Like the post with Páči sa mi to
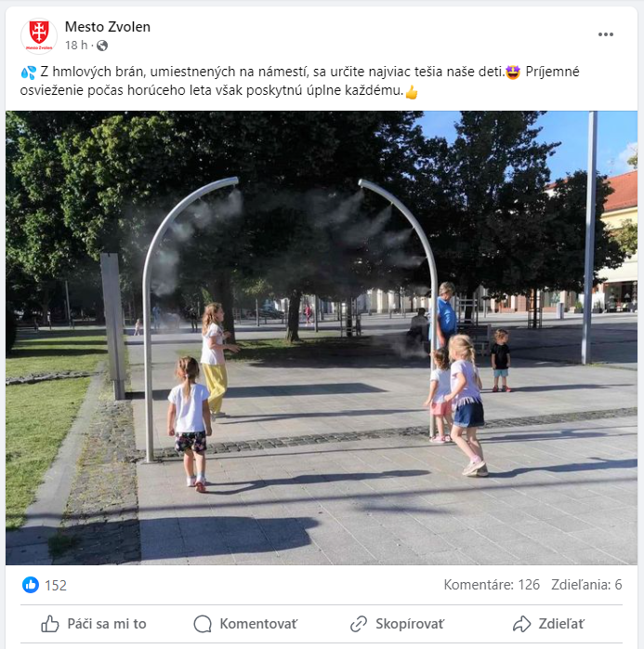The width and height of the screenshot is (644, 649). [94, 624]
